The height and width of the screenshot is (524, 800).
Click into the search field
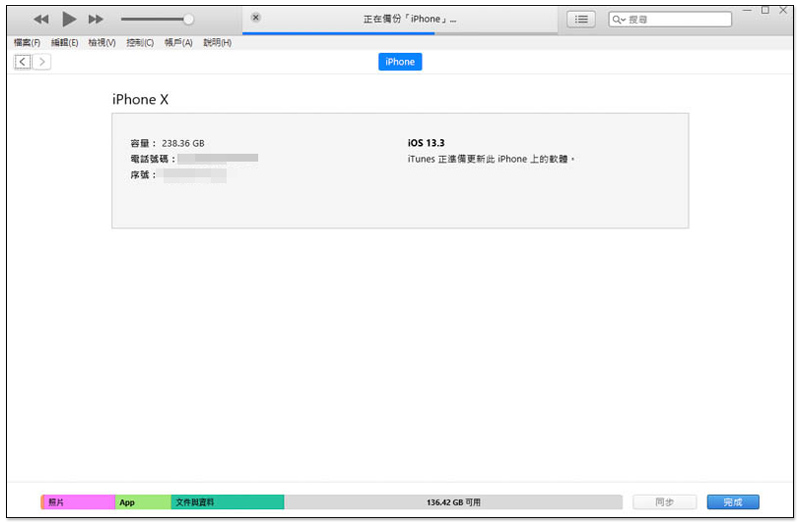670,19
